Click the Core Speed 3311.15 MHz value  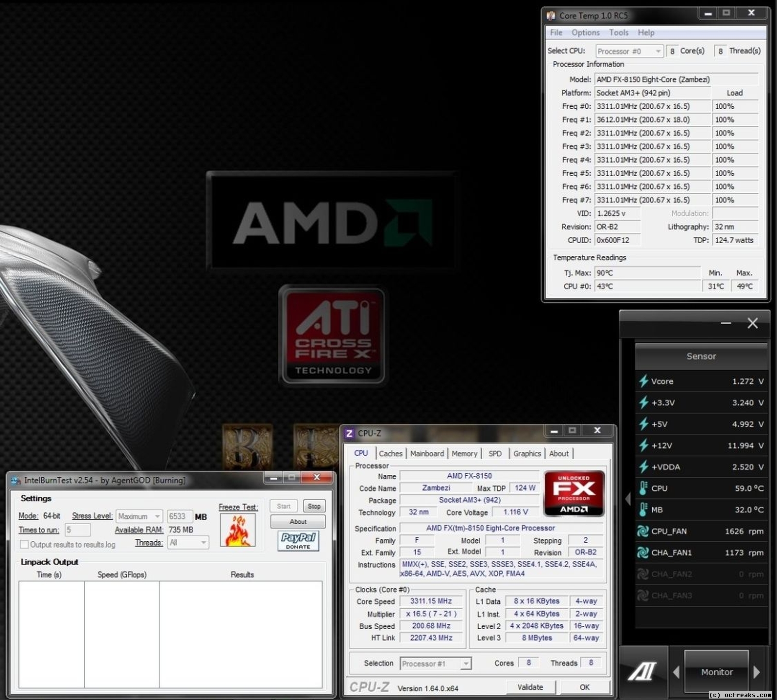pyautogui.click(x=431, y=601)
